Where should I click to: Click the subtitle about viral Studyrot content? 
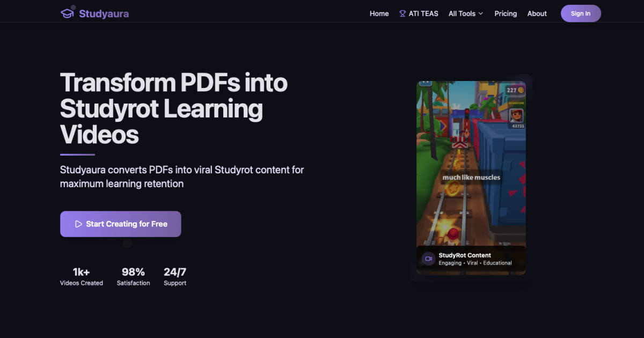pos(182,177)
